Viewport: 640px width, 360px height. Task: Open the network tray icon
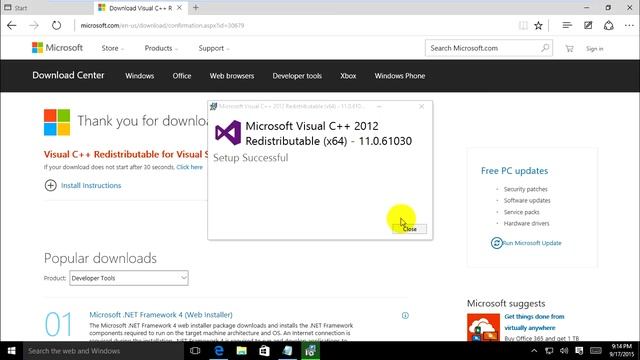click(549, 351)
